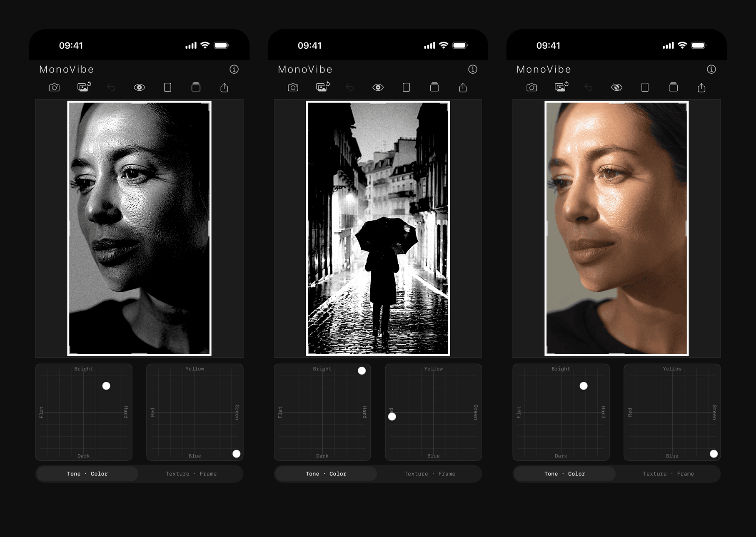Switch to Texture · Frame tab under color portrait

pos(669,474)
